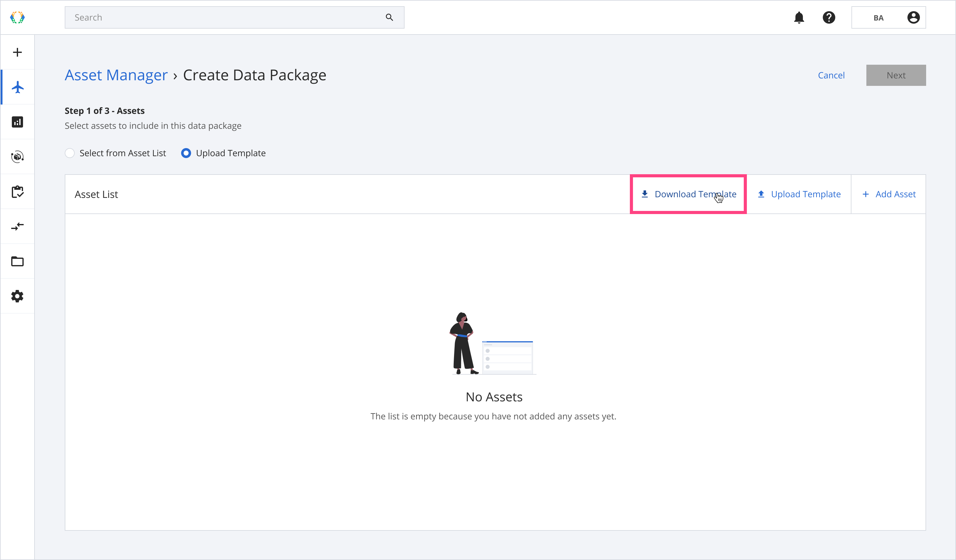Screen dimensions: 956x560
Task: Open the bar chart reports icon
Action: pos(17,122)
